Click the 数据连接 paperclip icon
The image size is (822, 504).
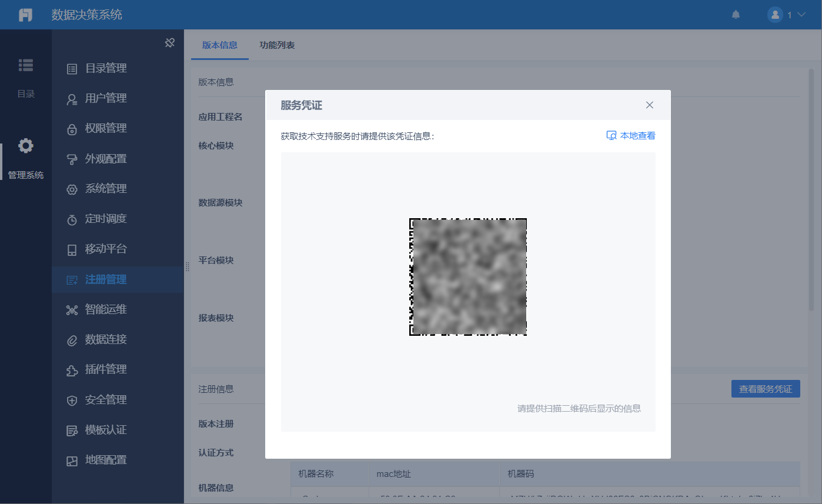point(72,340)
